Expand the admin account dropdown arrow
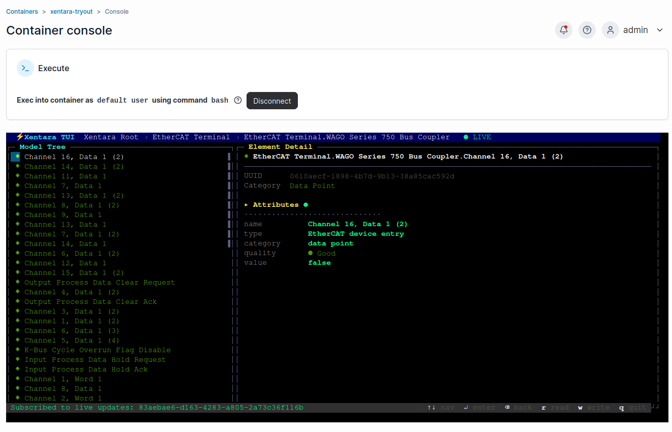 click(x=660, y=30)
